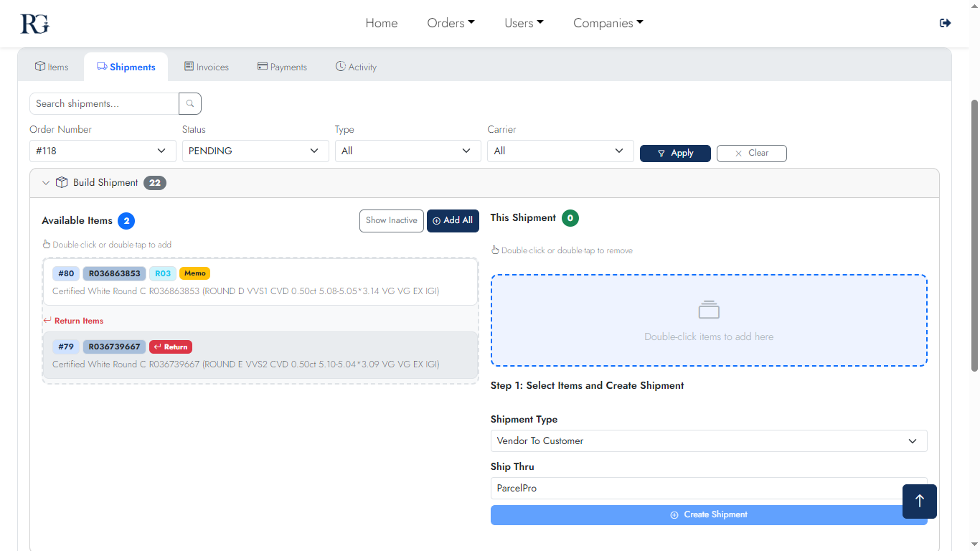
Task: Click the stacked box icon in drop zone
Action: pos(708,310)
